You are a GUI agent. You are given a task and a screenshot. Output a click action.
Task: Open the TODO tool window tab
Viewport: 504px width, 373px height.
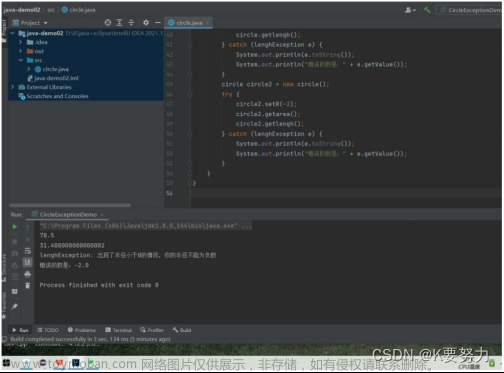[48, 330]
